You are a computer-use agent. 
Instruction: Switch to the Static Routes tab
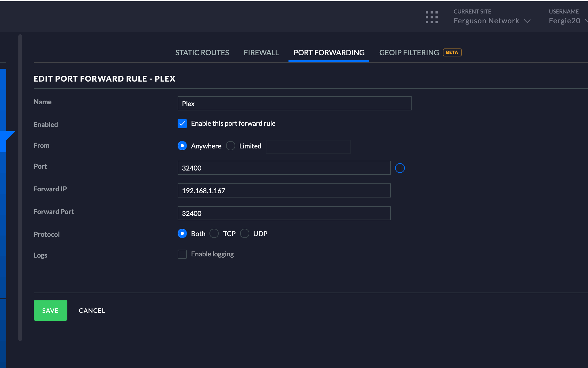[202, 53]
